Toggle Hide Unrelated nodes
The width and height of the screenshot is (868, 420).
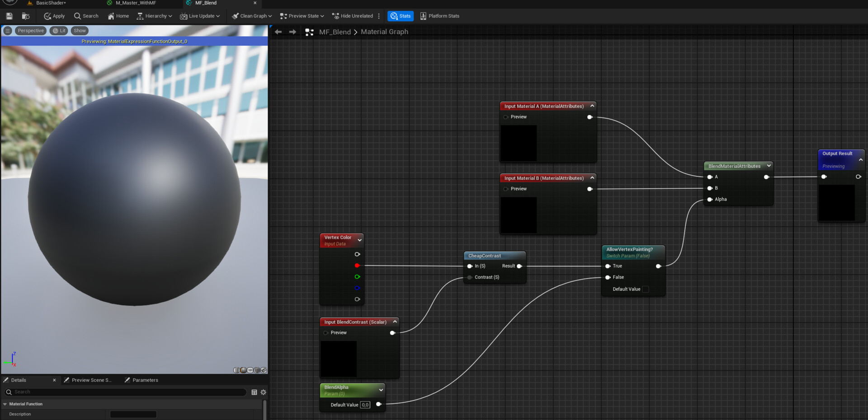click(353, 16)
